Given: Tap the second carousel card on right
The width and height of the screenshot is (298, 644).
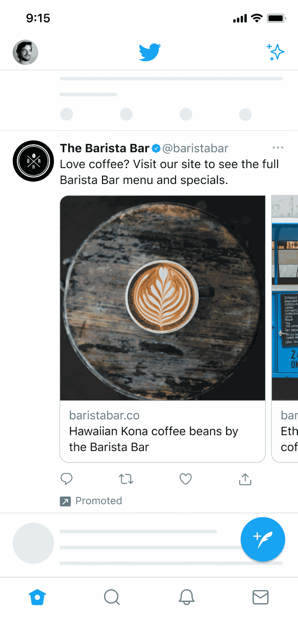Looking at the screenshot, I should click(285, 329).
